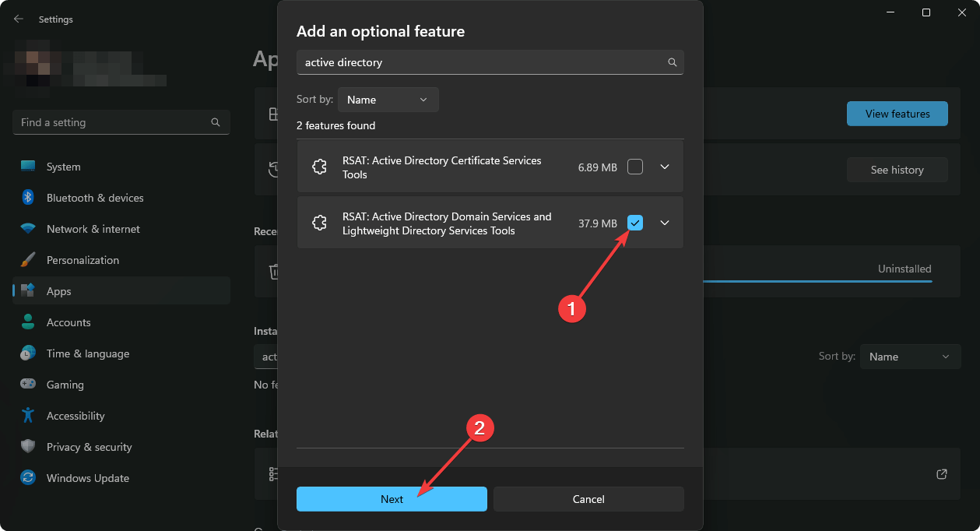Click the external link icon in Settings

[942, 473]
